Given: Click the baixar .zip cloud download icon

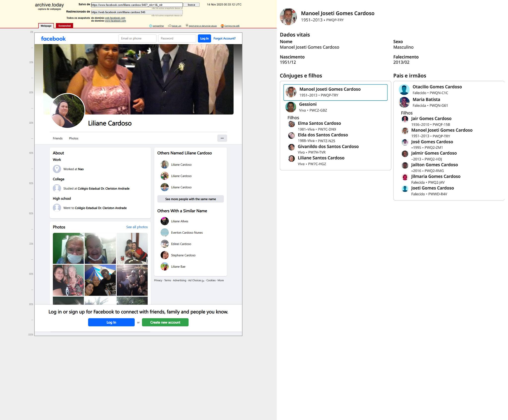Looking at the screenshot, I should point(170,26).
